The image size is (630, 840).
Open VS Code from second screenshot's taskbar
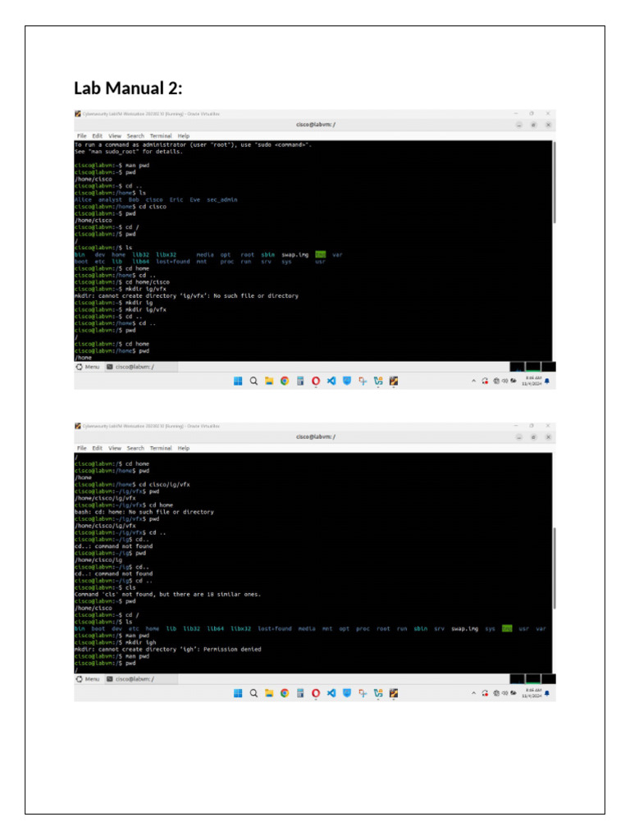(x=331, y=693)
